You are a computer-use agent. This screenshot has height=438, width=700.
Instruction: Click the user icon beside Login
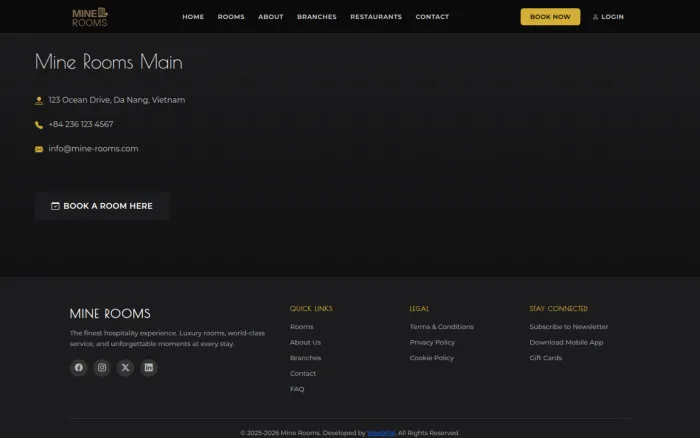595,17
